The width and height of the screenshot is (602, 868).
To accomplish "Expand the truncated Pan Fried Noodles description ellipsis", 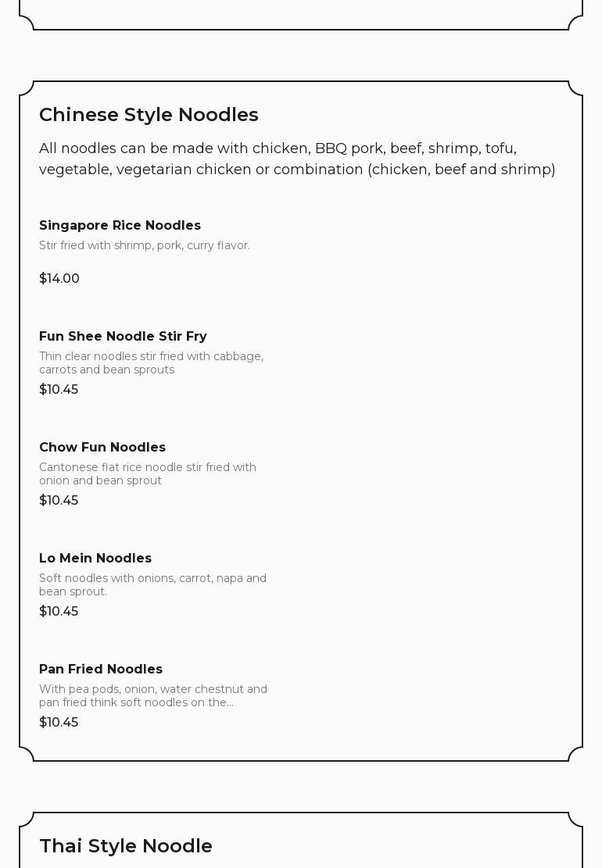I will 229,702.
